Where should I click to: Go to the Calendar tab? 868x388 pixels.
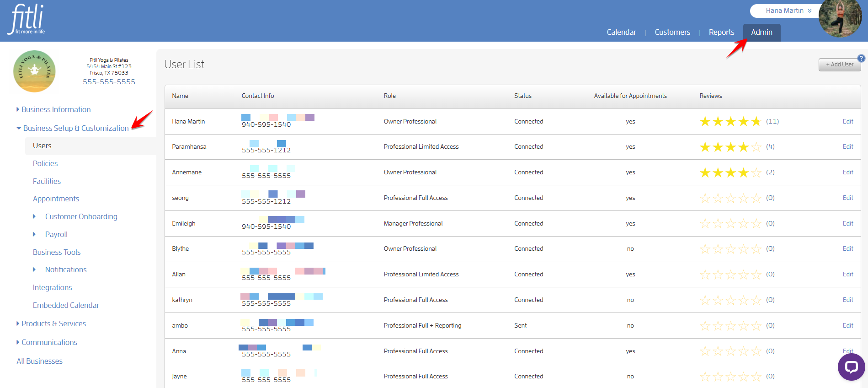coord(621,32)
